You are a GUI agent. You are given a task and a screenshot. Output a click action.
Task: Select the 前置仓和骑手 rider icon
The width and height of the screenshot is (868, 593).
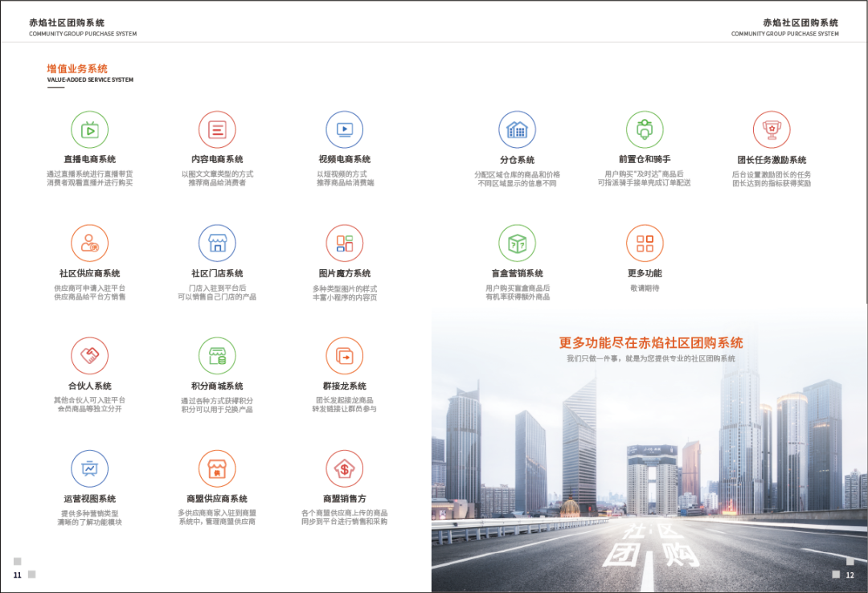645,129
